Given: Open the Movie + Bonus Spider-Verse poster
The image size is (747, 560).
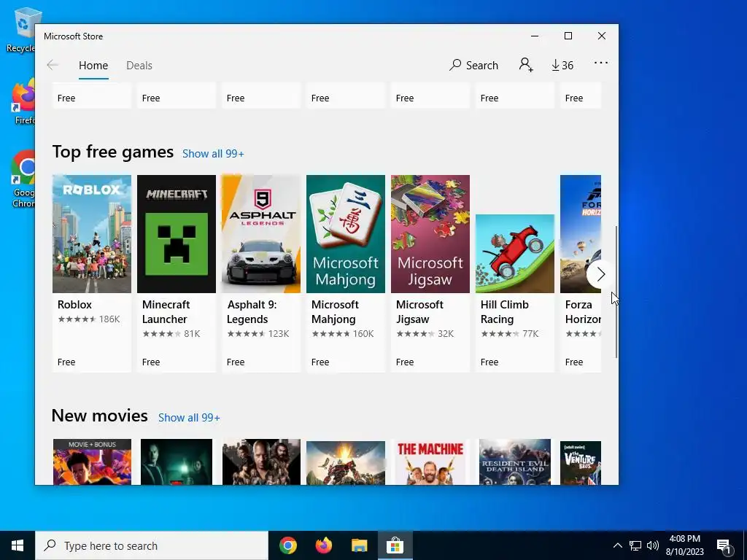Looking at the screenshot, I should 92,462.
